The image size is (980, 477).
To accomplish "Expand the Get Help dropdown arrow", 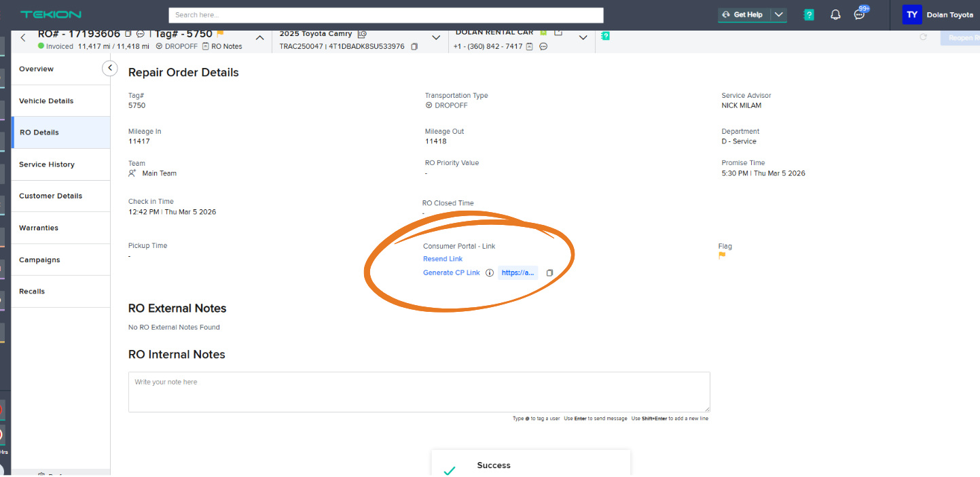I will (779, 14).
